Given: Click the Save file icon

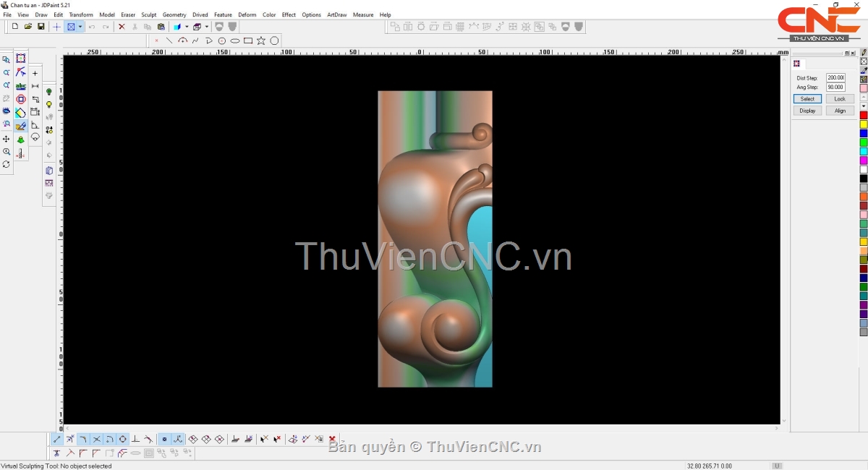Looking at the screenshot, I should pos(41,27).
